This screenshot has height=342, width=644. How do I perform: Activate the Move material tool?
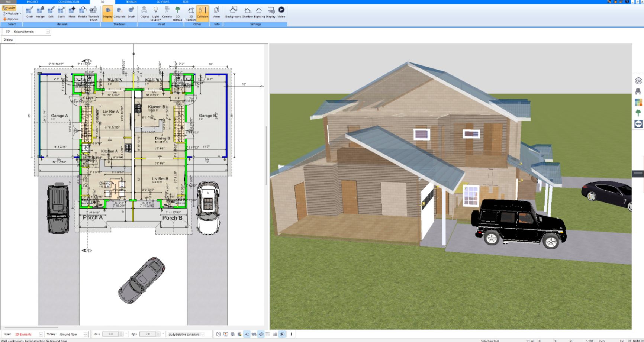(72, 12)
